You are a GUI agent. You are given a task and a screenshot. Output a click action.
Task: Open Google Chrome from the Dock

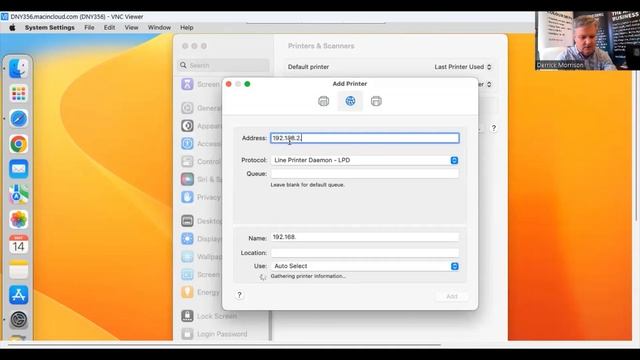click(18, 144)
